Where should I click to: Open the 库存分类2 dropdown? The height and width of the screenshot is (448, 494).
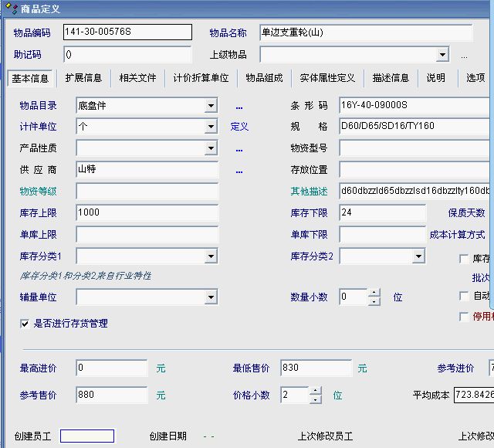[x=418, y=256]
